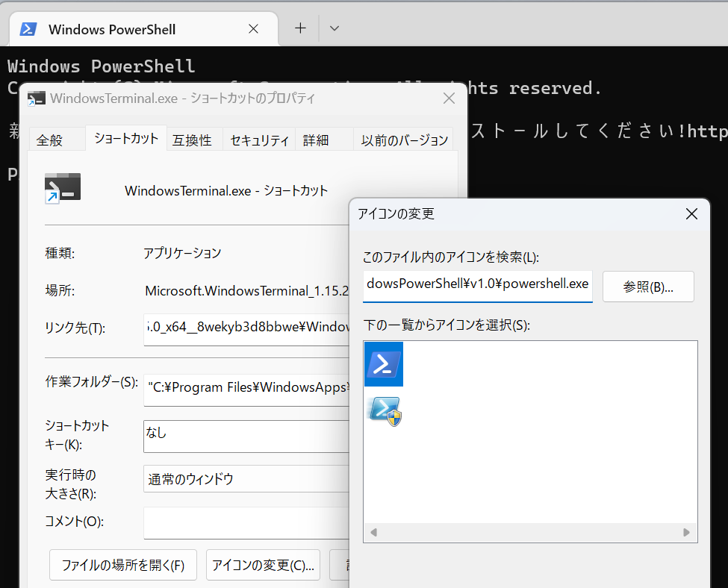728x588 pixels.
Task: Close the ショートカットのプロパティ dialog
Action: [449, 98]
